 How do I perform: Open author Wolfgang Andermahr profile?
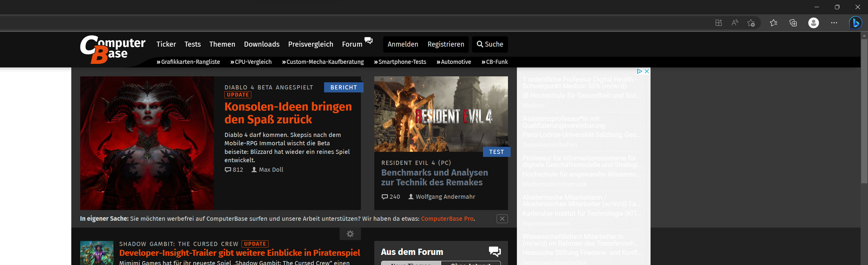pyautogui.click(x=442, y=197)
